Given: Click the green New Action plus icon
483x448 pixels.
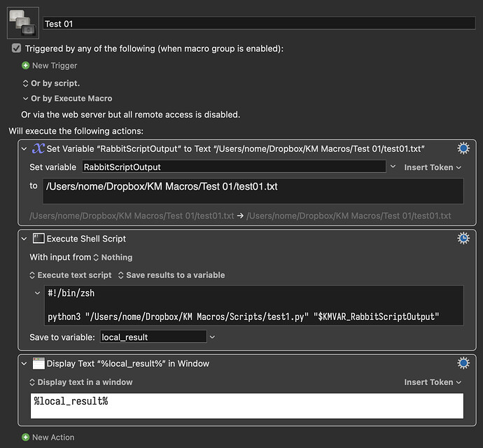Looking at the screenshot, I should coord(26,437).
